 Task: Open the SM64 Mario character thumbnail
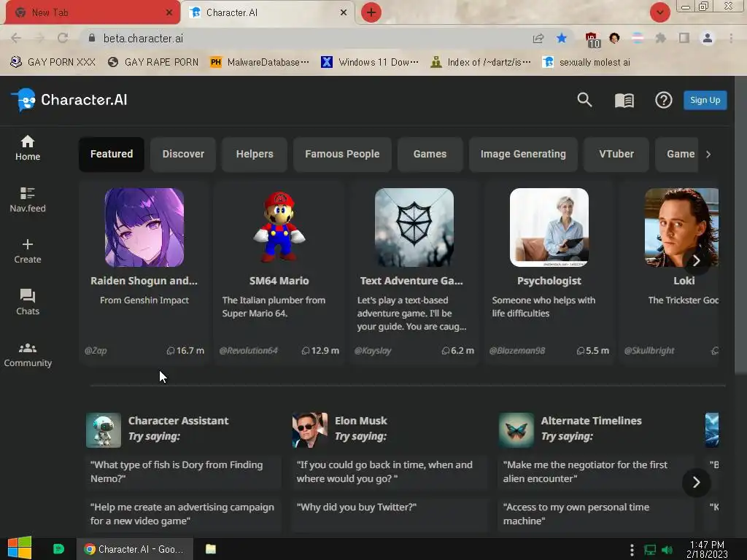[279, 227]
